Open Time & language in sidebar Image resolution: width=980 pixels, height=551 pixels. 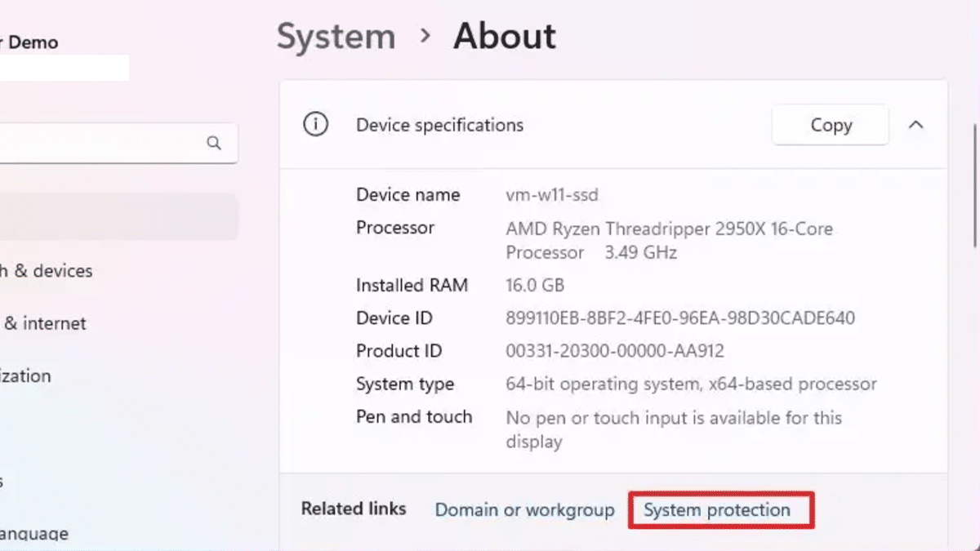tap(33, 534)
